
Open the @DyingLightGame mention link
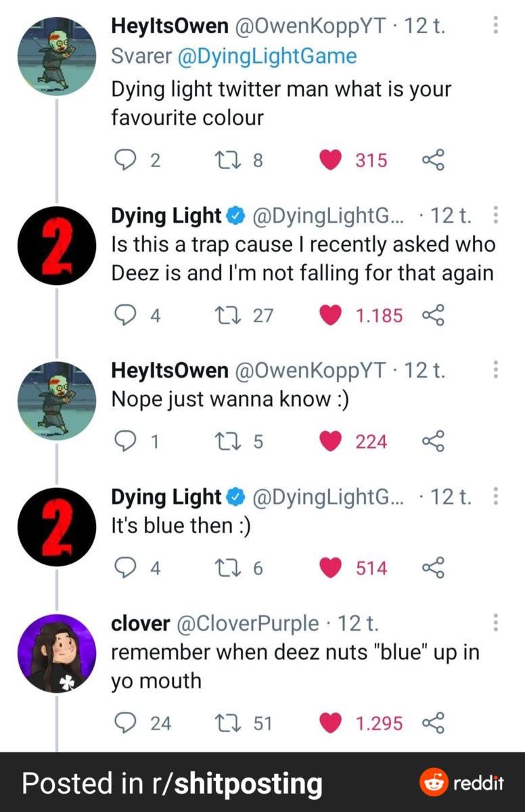[267, 56]
